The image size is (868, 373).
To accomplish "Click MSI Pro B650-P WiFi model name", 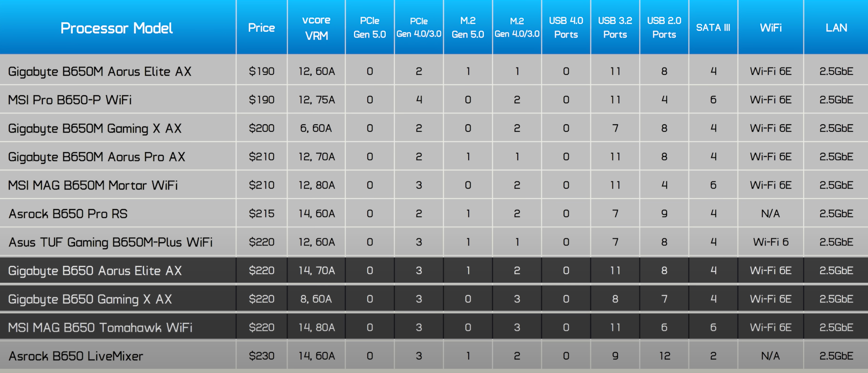I will (x=70, y=100).
